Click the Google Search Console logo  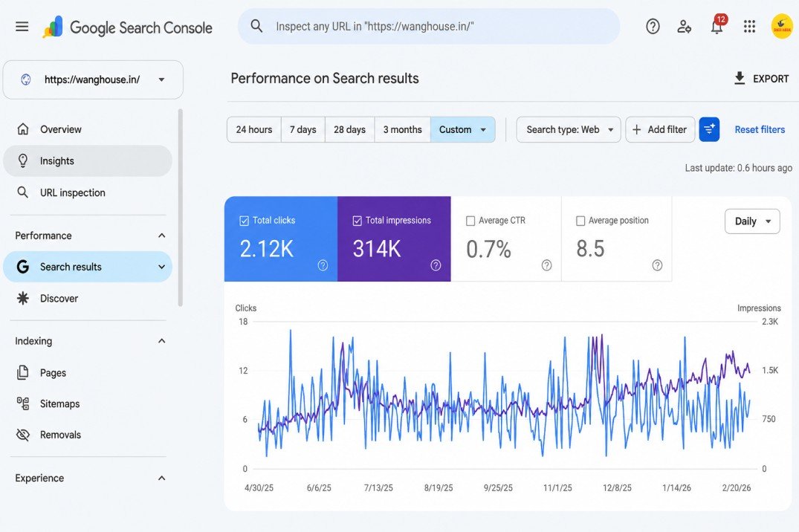[127, 27]
